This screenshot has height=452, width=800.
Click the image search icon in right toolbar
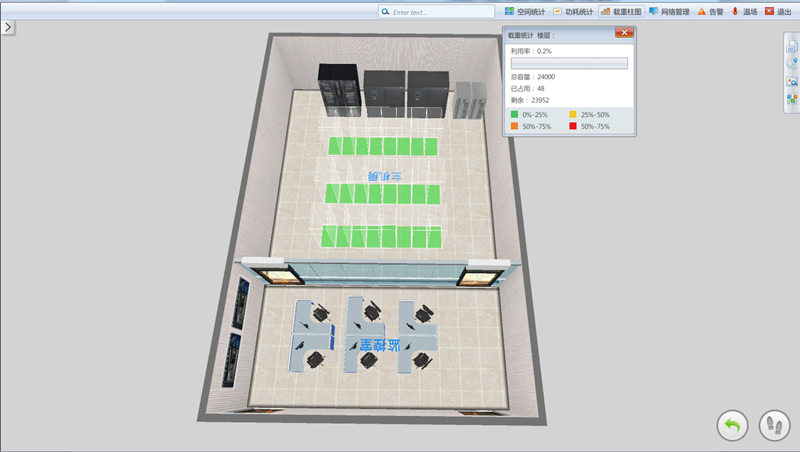(x=791, y=82)
